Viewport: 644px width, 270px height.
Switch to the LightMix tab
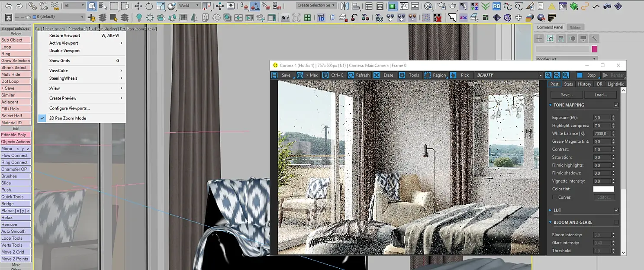615,84
